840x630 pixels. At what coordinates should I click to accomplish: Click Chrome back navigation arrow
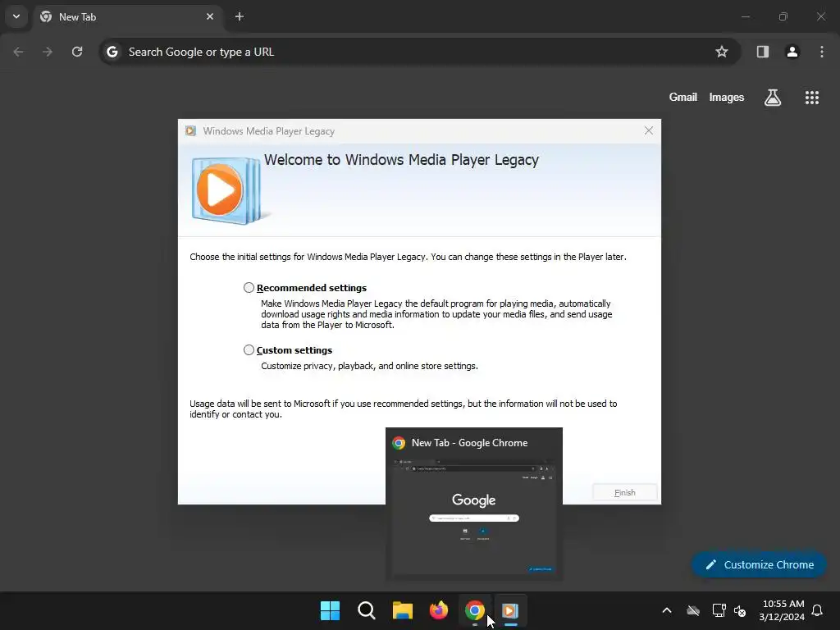(18, 52)
